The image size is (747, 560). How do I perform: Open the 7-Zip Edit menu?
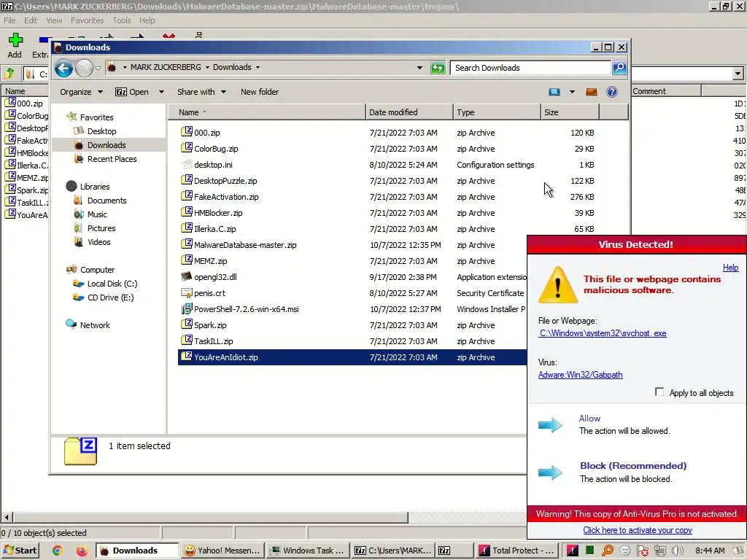[31, 20]
